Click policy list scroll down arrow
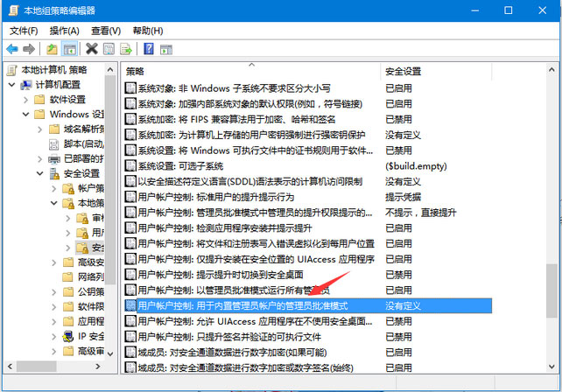Screen dimensions: 562x392 [x=551, y=367]
